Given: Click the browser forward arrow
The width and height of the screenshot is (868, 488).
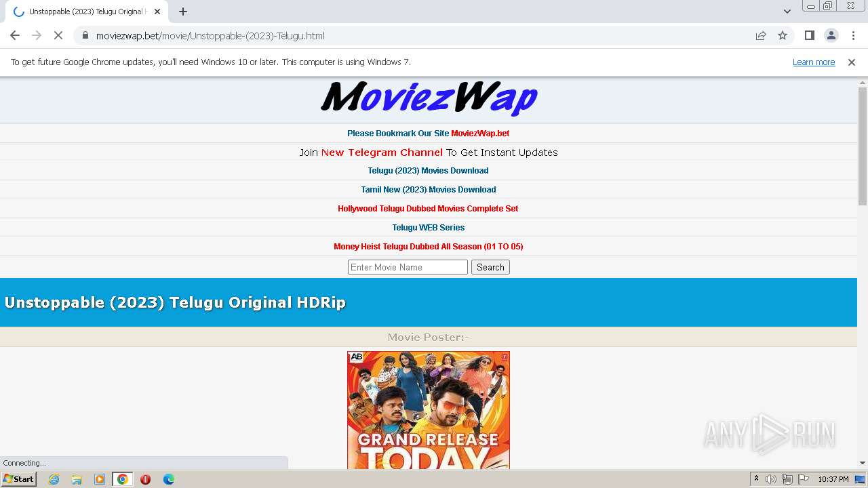Looking at the screenshot, I should (37, 35).
